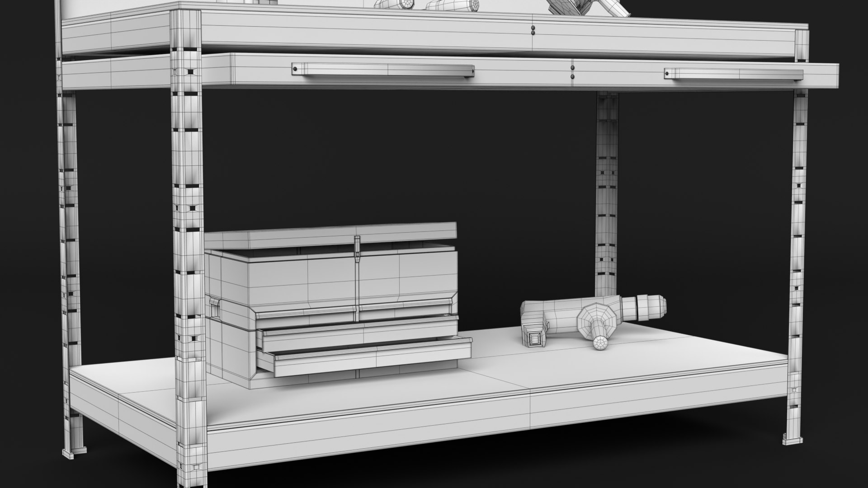868x488 pixels.
Task: Click the short right drawer handle
Action: click(x=734, y=74)
